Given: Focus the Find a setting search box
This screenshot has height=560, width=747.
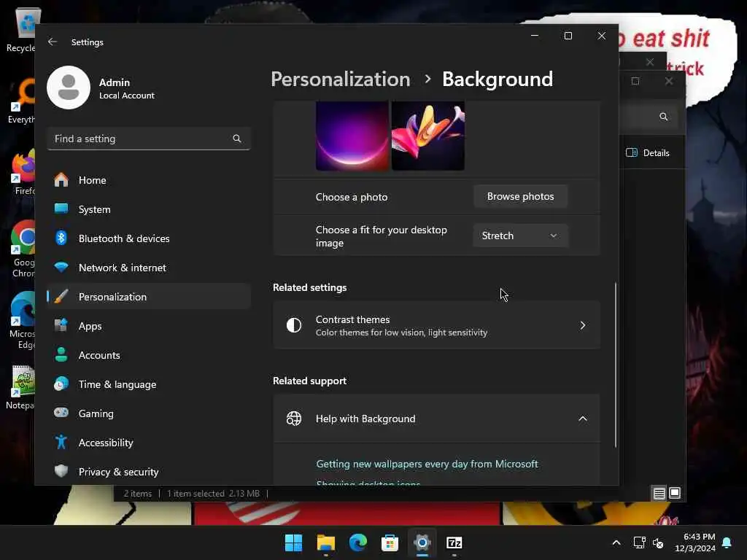Looking at the screenshot, I should tap(149, 139).
